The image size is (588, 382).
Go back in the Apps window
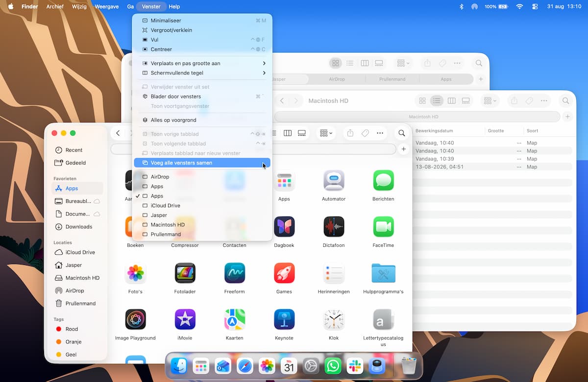(118, 133)
